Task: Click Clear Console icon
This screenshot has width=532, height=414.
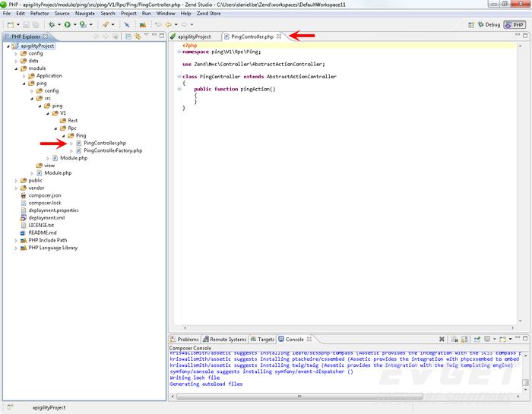Action: (x=454, y=339)
